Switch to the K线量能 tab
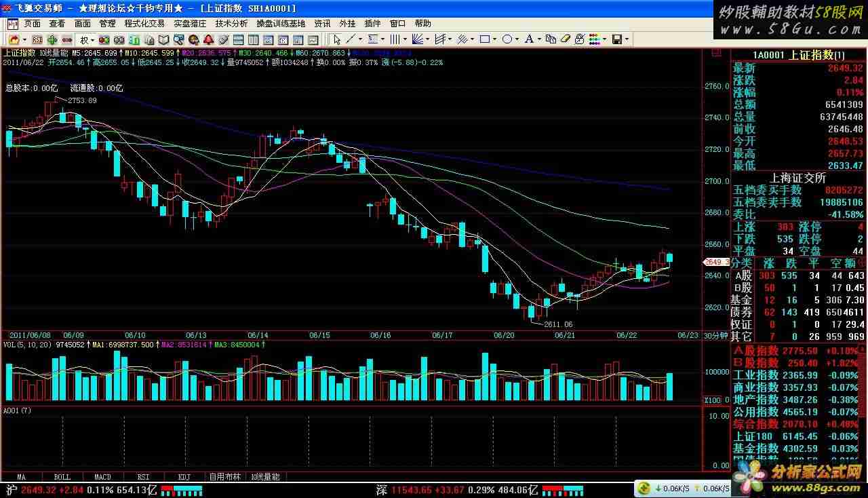The height and width of the screenshot is (498, 868). [265, 477]
